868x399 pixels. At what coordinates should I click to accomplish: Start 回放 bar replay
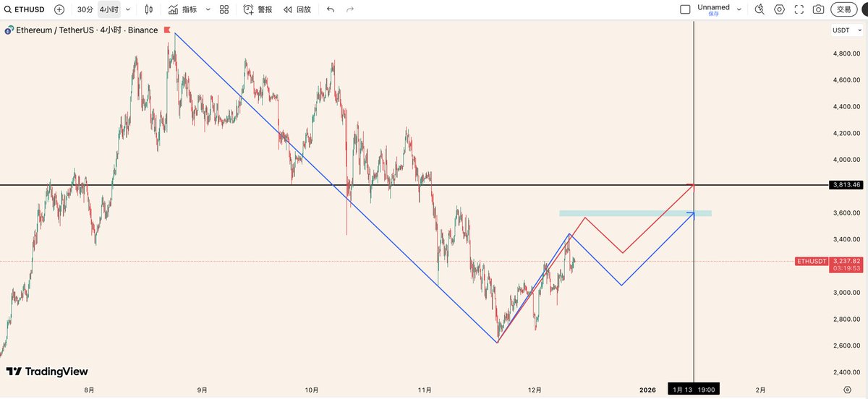coord(297,9)
